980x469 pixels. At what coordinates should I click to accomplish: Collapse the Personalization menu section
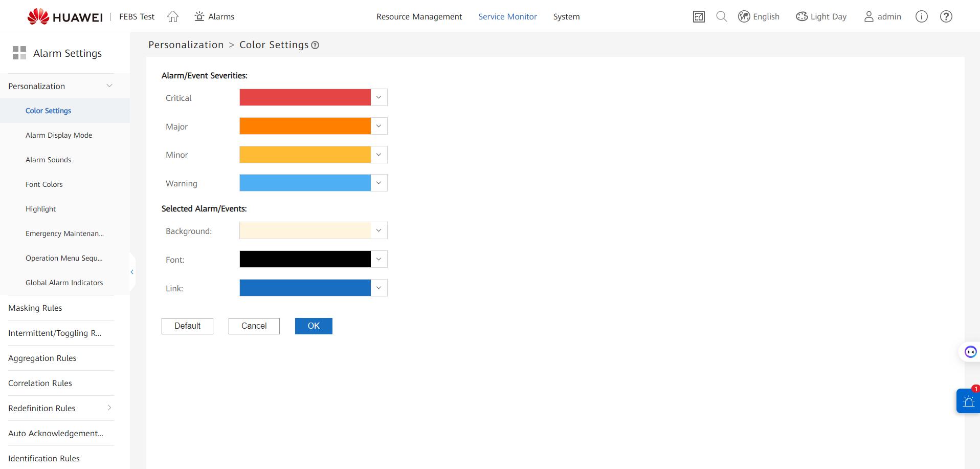click(x=109, y=86)
